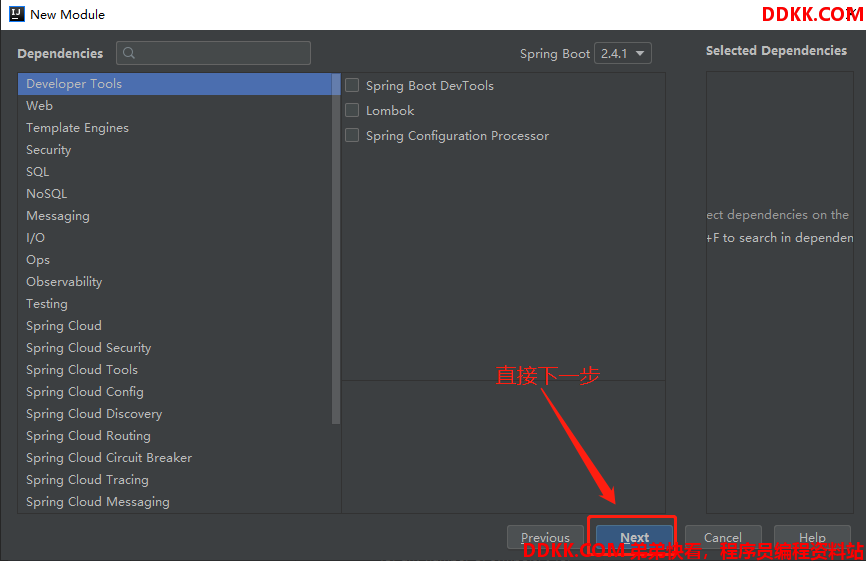Image resolution: width=866 pixels, height=561 pixels.
Task: Select the SQL category
Action: point(175,172)
